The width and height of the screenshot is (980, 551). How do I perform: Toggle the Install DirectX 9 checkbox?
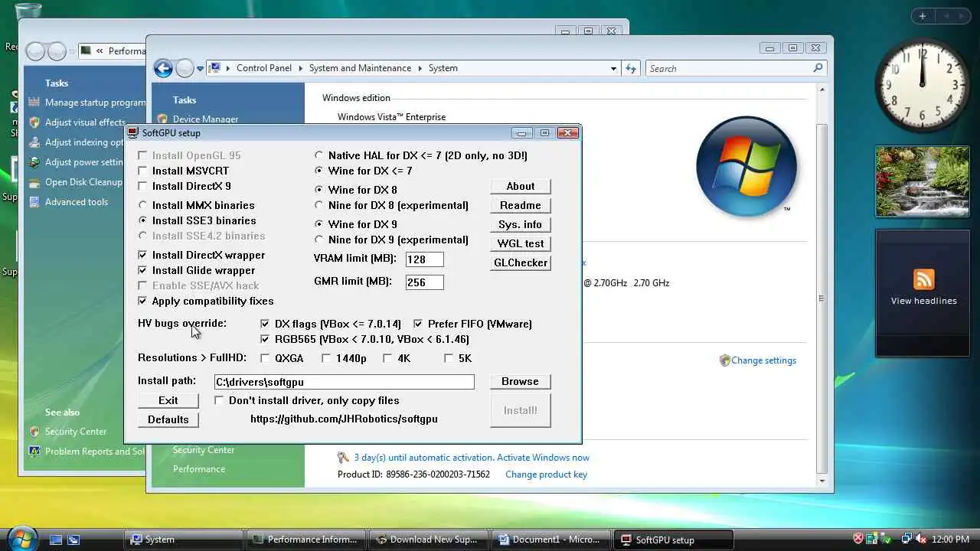142,186
